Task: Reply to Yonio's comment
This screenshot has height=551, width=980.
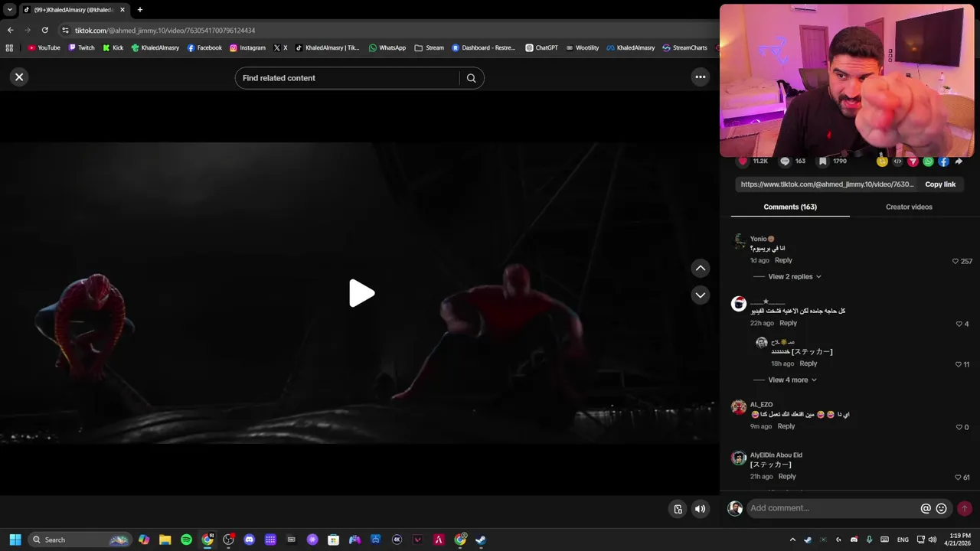Action: [783, 260]
